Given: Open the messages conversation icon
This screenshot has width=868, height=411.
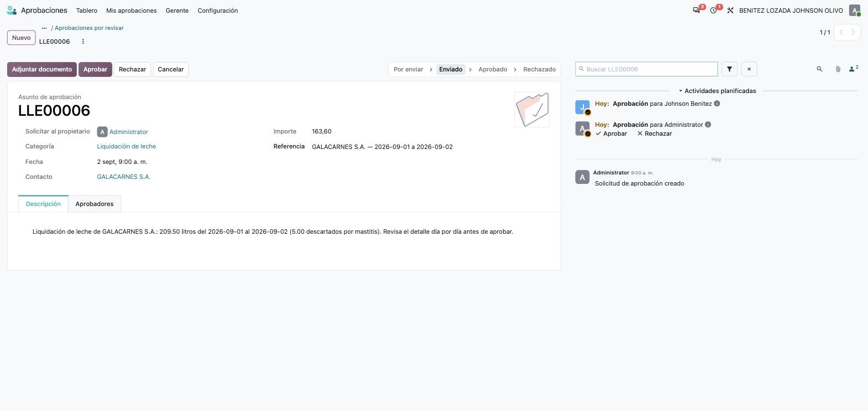Looking at the screenshot, I should (x=696, y=11).
